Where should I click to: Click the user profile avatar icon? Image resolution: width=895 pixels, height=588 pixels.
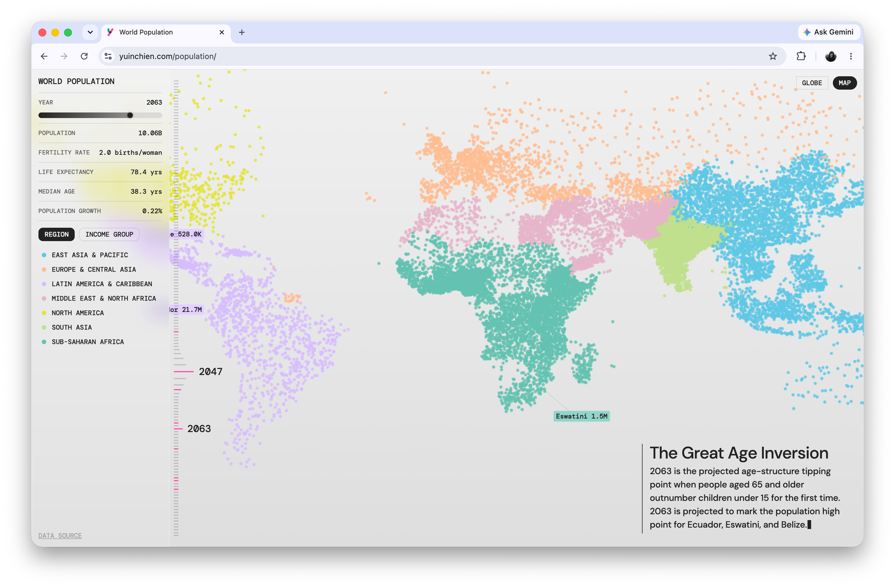831,56
